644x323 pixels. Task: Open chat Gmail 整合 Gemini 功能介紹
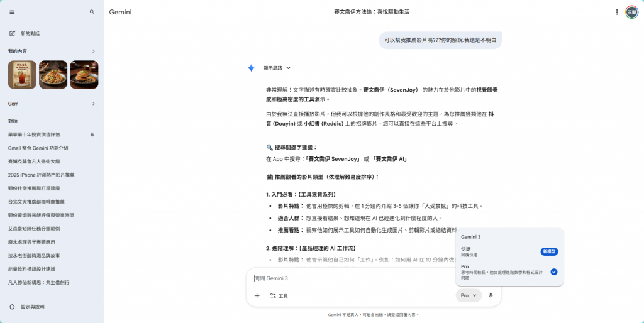(38, 148)
